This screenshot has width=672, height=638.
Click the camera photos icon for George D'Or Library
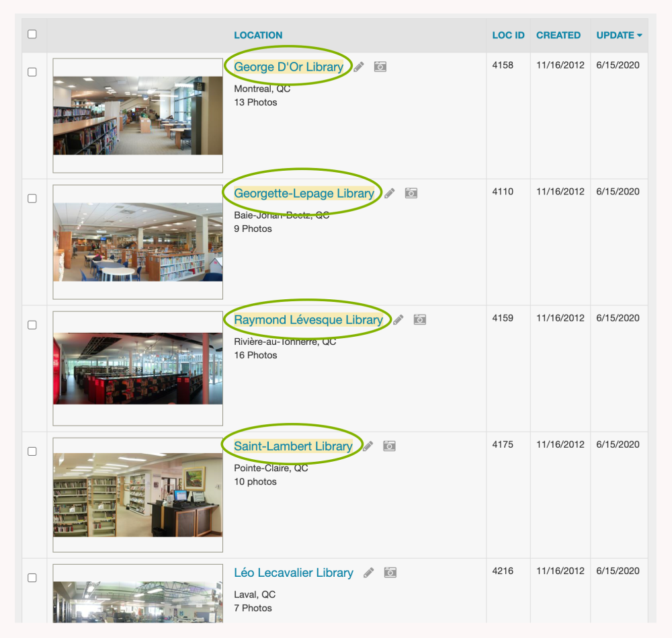tap(380, 67)
